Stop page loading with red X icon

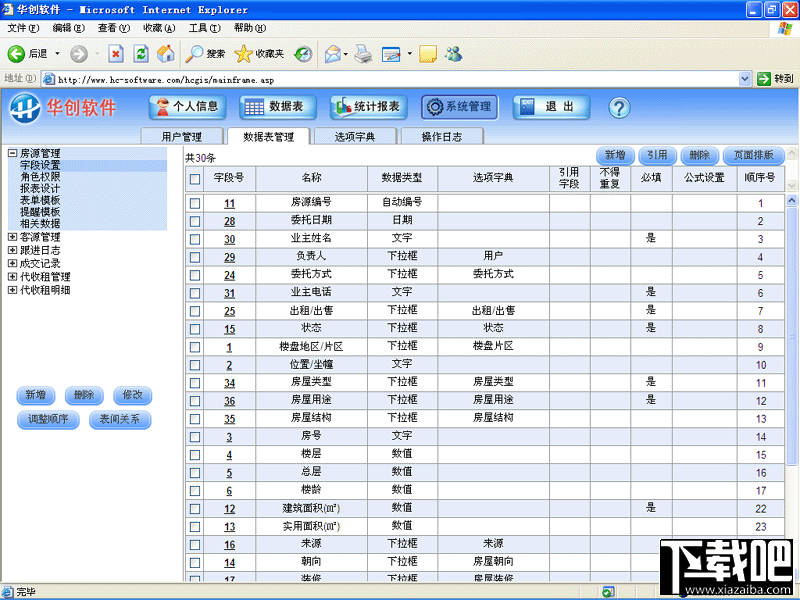[x=116, y=54]
